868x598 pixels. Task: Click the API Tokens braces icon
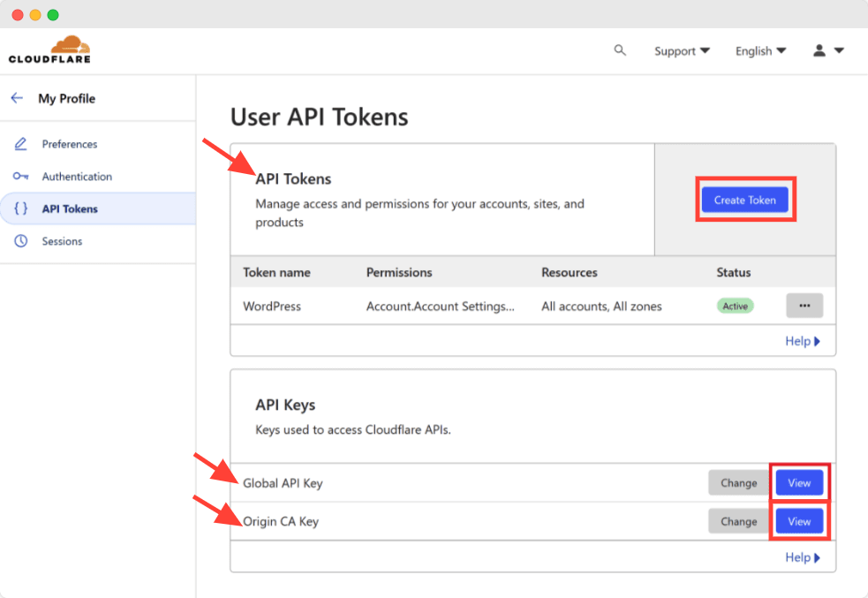pyautogui.click(x=22, y=208)
